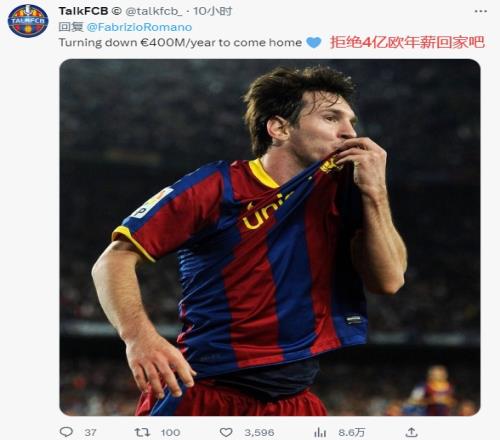The height and width of the screenshot is (440, 500).
Task: Click the share upload icon
Action: (412, 432)
